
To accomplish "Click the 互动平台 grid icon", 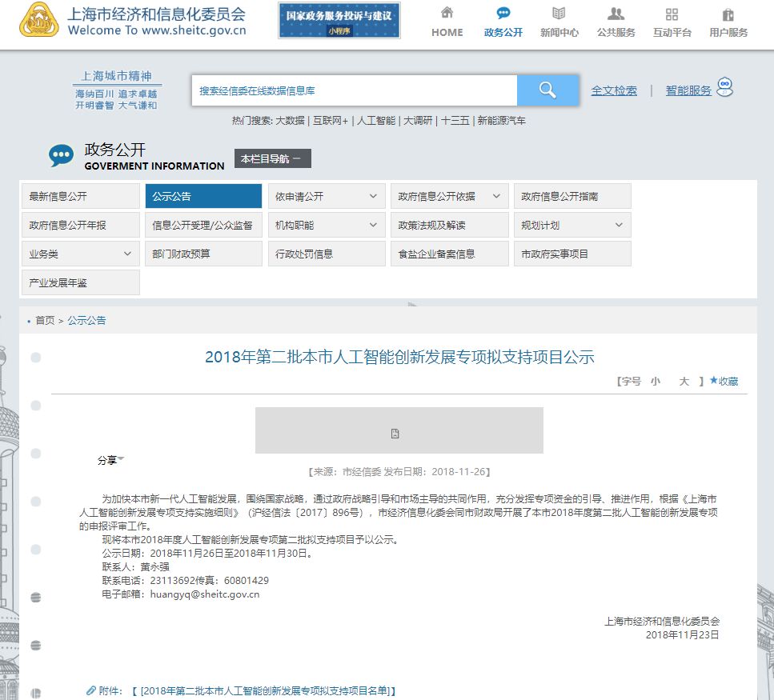I will click(x=672, y=14).
